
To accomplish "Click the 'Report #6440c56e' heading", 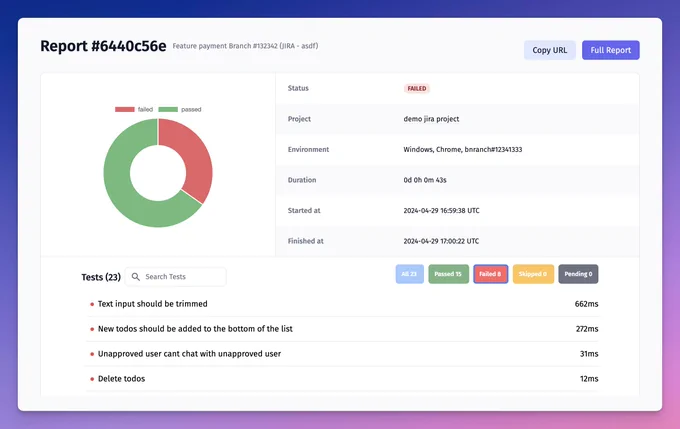I will pyautogui.click(x=103, y=46).
